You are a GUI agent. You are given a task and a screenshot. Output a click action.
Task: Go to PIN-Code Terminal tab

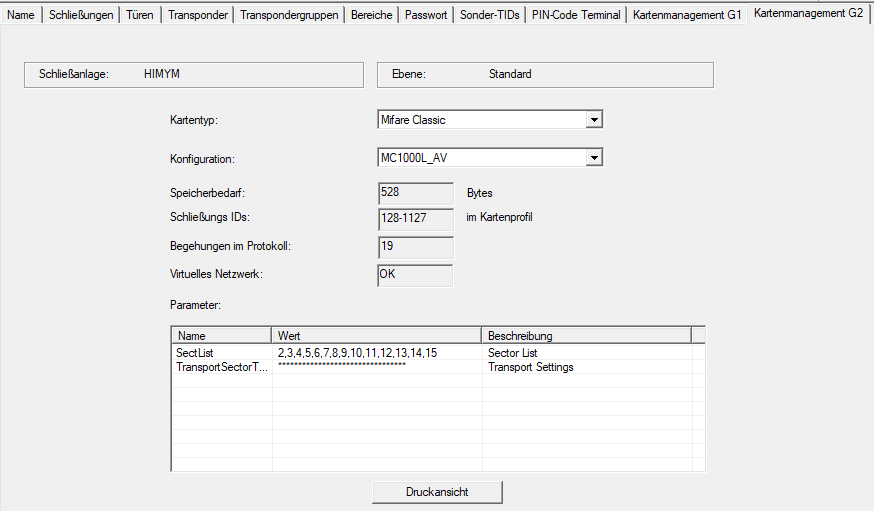click(x=575, y=15)
